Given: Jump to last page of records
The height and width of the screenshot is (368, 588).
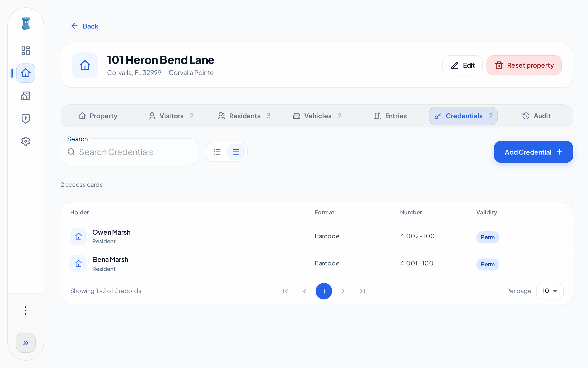Looking at the screenshot, I should coord(362,291).
